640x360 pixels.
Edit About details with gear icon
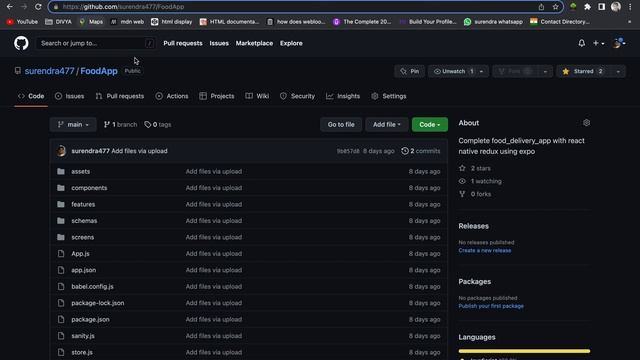pyautogui.click(x=587, y=123)
